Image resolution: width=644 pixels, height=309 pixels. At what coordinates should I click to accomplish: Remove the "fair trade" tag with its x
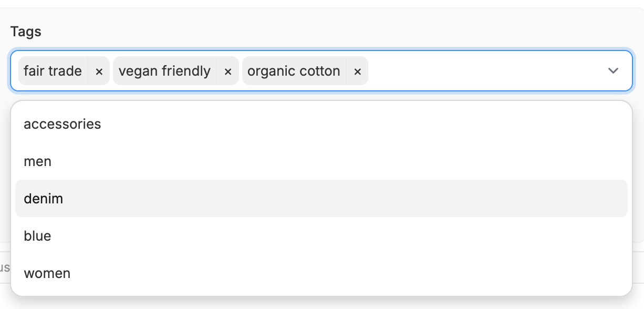99,71
